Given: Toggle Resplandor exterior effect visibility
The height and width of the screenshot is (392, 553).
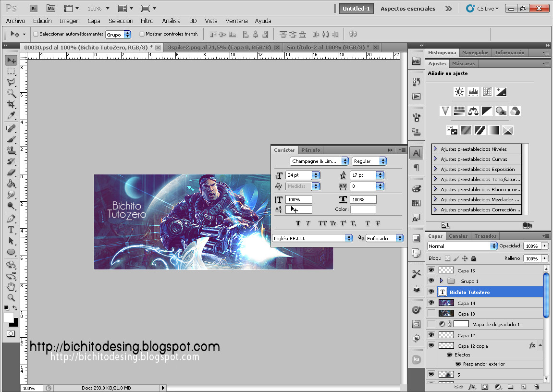Looking at the screenshot, I should (458, 364).
